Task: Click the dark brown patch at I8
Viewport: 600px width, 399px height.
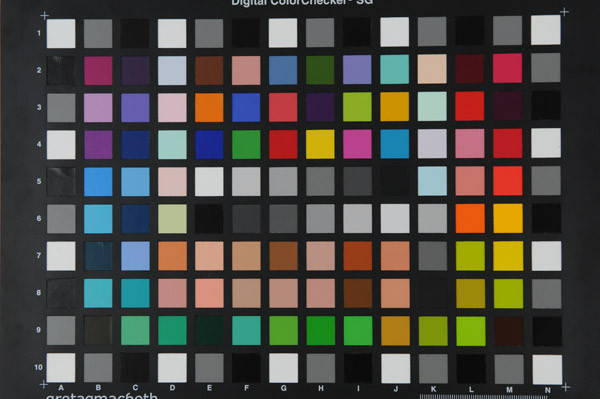Action: pos(358,293)
